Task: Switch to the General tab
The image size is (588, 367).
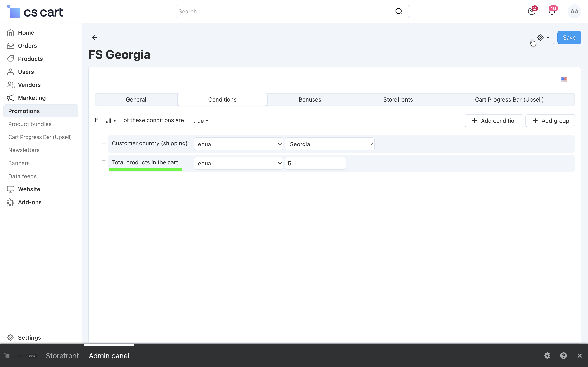Action: point(136,99)
